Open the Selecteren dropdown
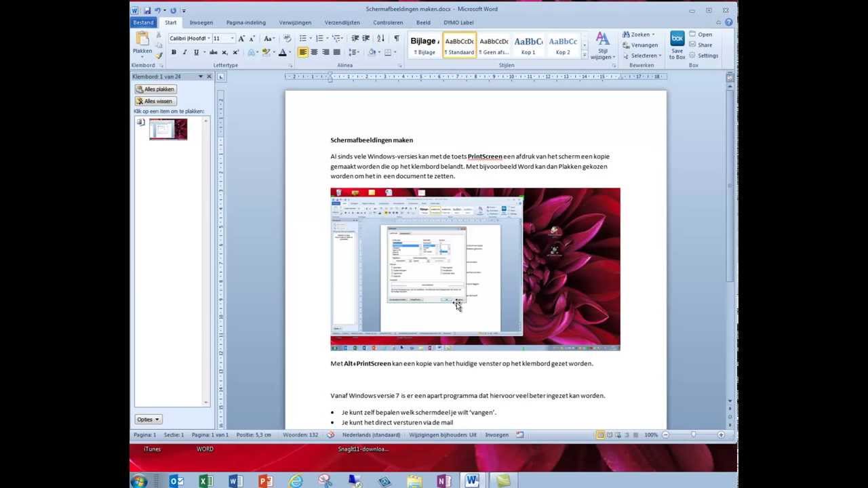Image resolution: width=868 pixels, height=488 pixels. pos(644,56)
